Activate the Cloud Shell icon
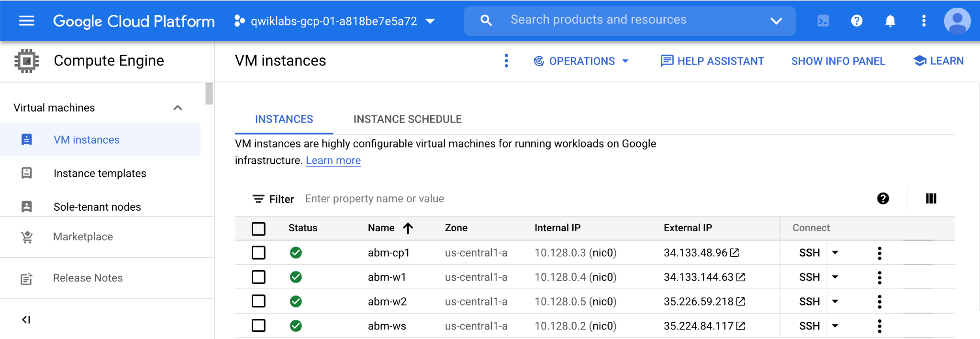 click(823, 21)
